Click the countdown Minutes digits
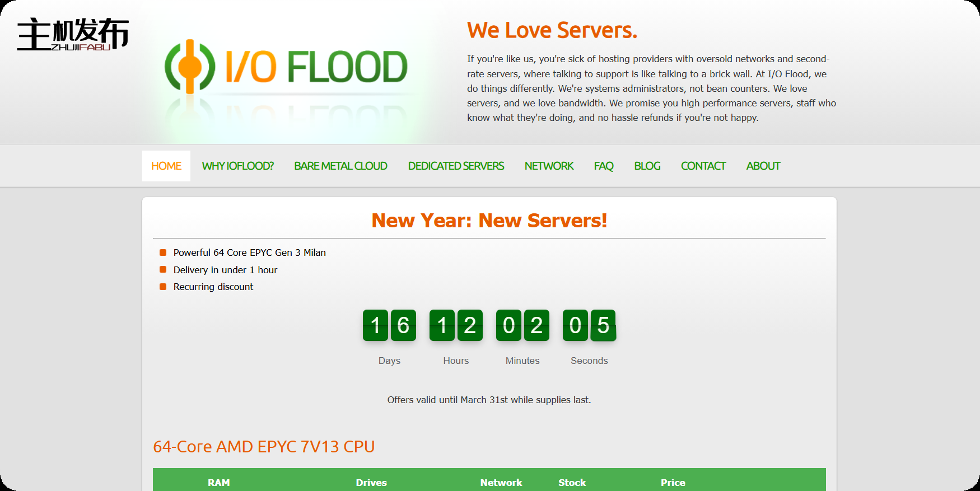The height and width of the screenshot is (491, 980). pos(522,325)
